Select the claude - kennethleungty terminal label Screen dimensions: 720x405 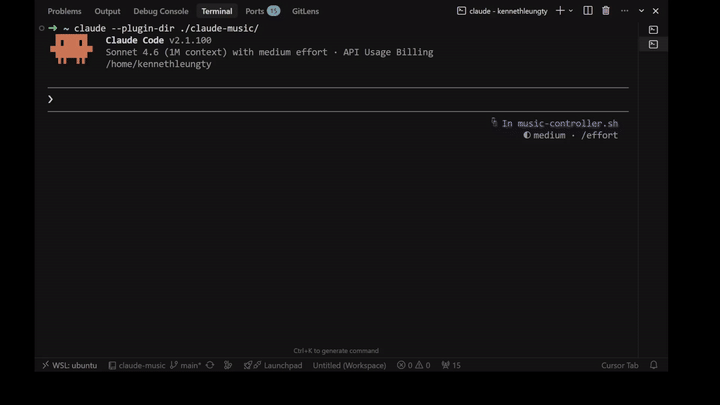click(x=502, y=11)
